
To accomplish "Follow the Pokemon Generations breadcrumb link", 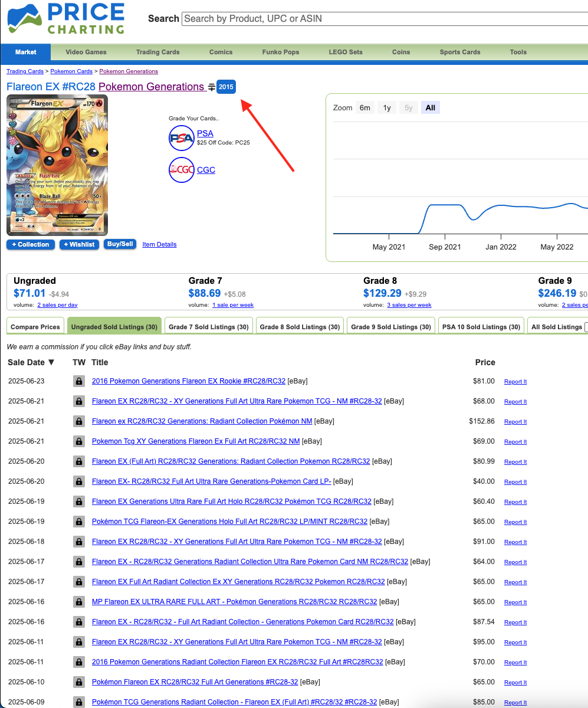I will click(x=129, y=71).
